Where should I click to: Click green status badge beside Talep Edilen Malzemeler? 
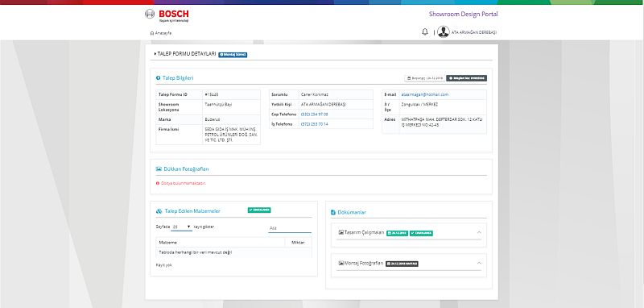259,210
